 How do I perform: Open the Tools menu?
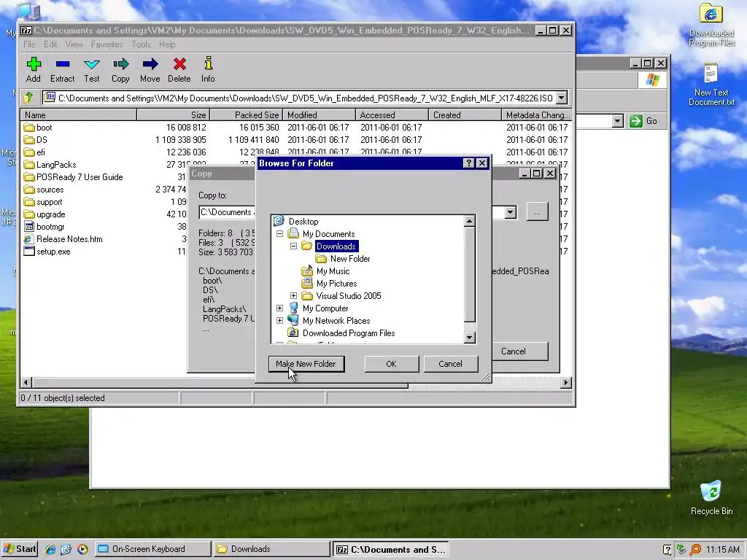[141, 44]
